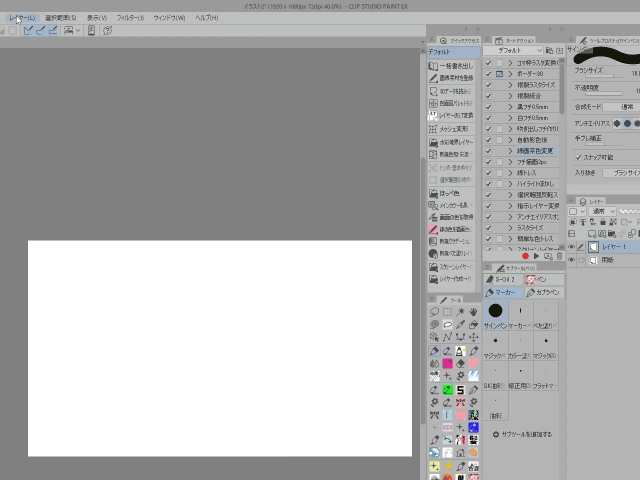The image size is (640, 480).
Task: Select the デフォルト quick access set
Action: click(453, 52)
